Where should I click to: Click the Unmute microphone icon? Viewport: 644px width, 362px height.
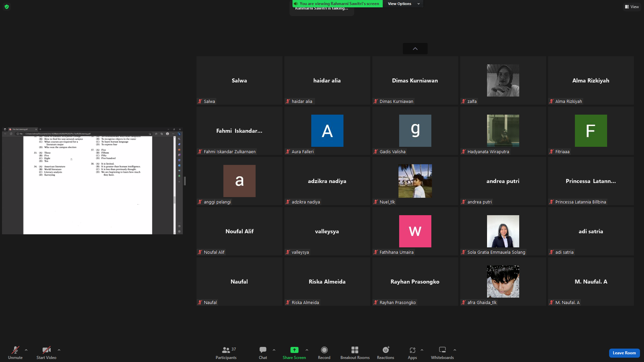15,350
